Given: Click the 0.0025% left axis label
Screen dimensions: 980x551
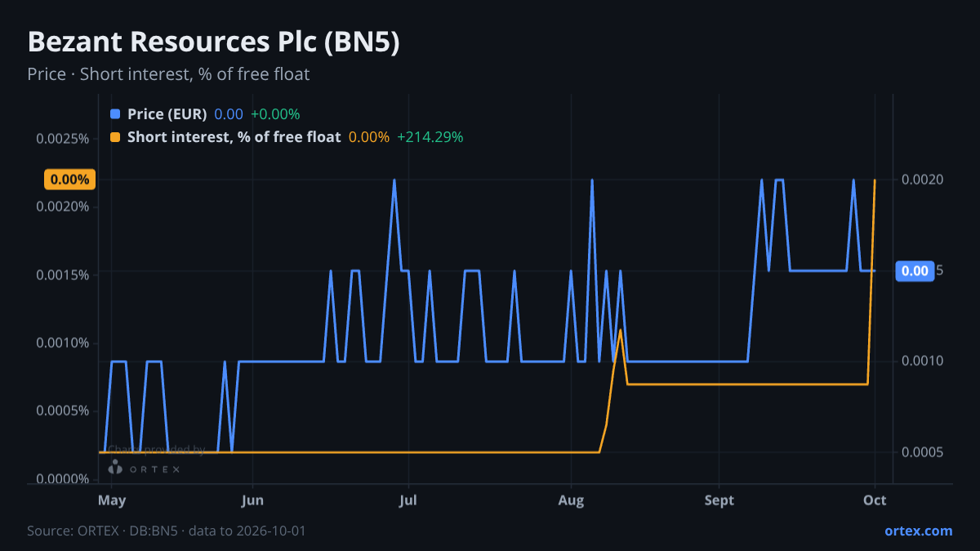Looking at the screenshot, I should [62, 138].
